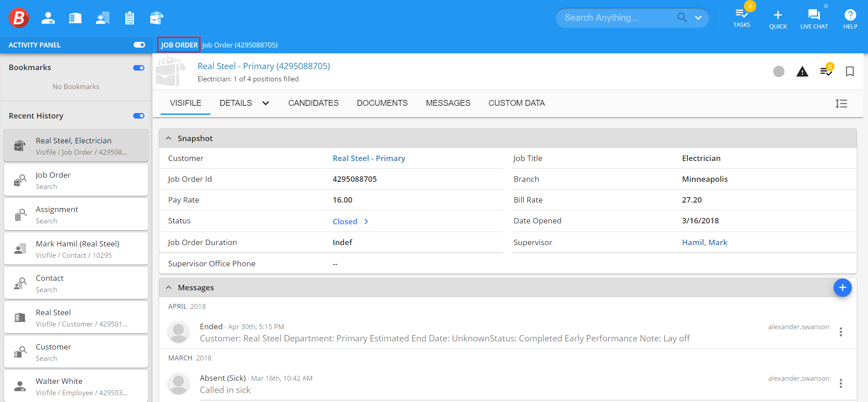Collapse the Snapshot section

coord(169,138)
